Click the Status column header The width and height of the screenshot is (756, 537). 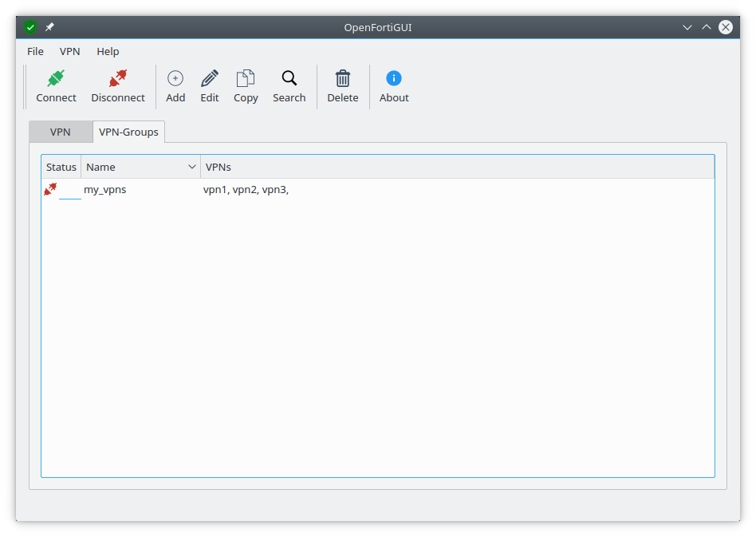click(x=61, y=167)
